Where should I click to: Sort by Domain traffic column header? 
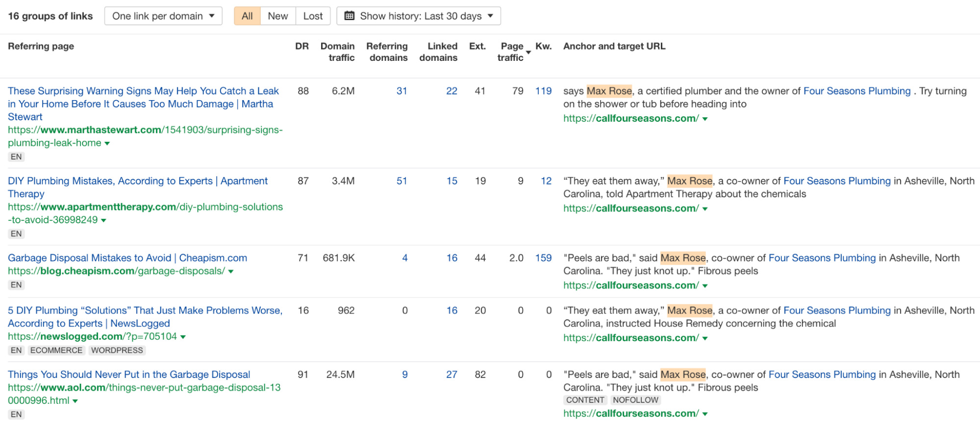tap(337, 52)
